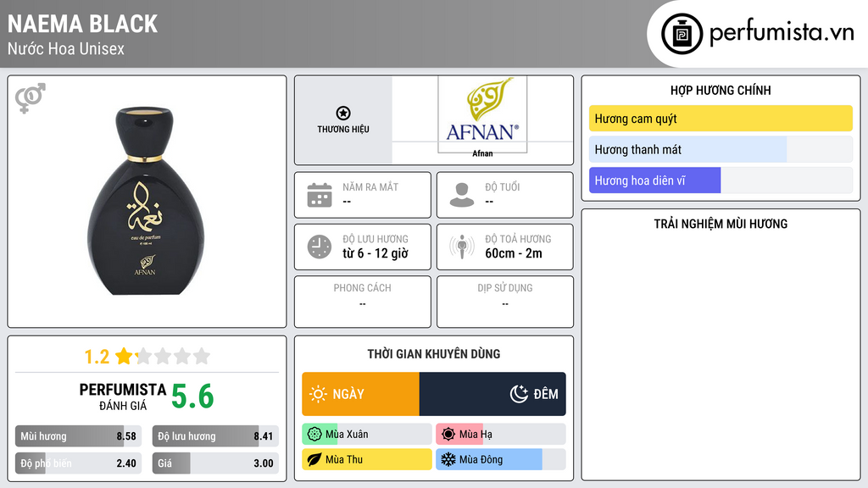Click the first gold rating star
The image size is (868, 488).
pos(124,356)
